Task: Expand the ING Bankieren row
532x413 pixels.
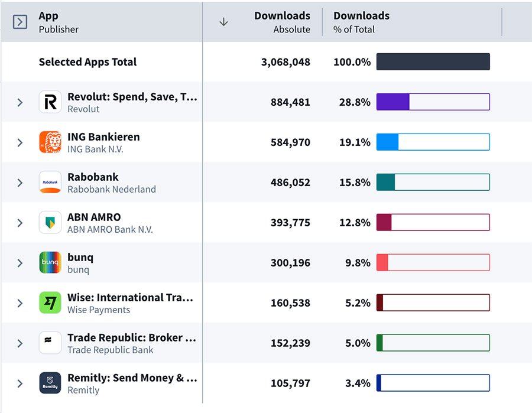Action: coord(20,142)
